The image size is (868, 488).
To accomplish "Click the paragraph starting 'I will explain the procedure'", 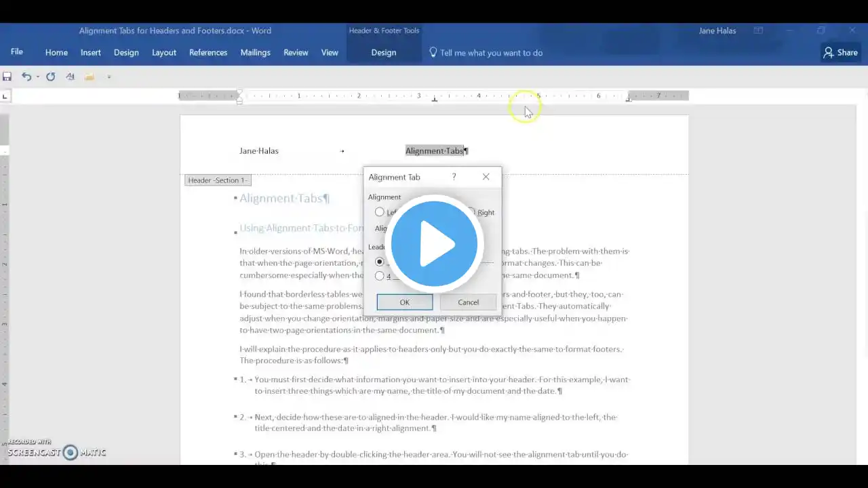I will click(431, 355).
